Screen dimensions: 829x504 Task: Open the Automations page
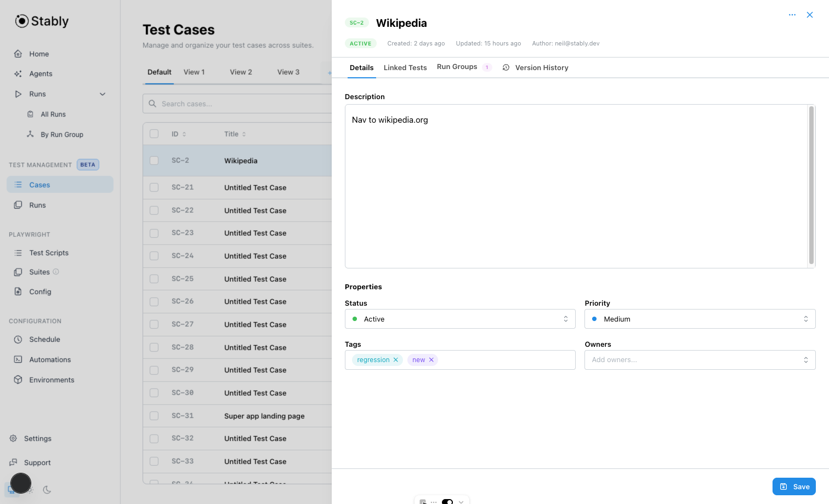(x=50, y=359)
